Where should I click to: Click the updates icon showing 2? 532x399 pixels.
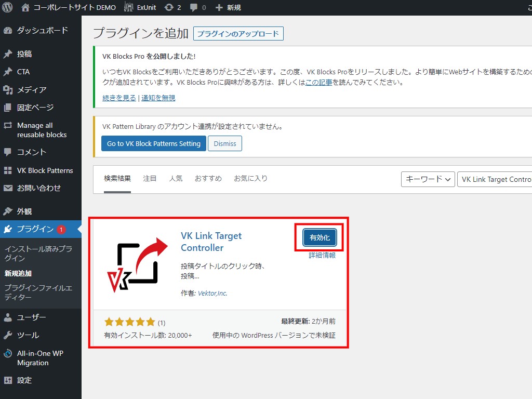(x=169, y=8)
